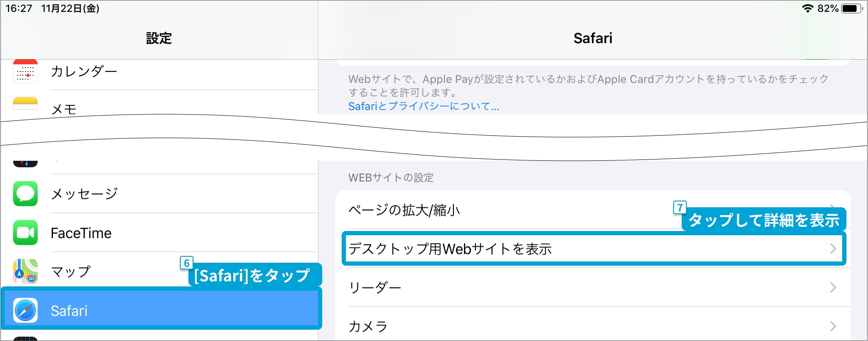Tap the Safari compass icon

pyautogui.click(x=25, y=311)
